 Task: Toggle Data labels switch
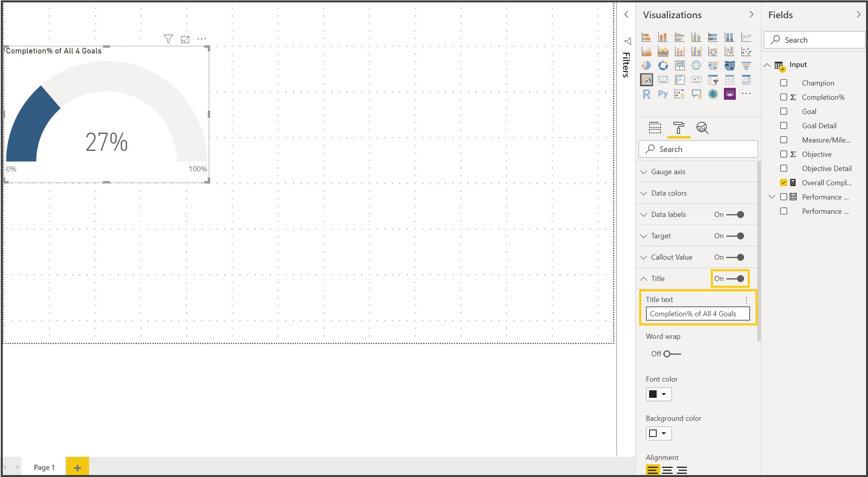tap(735, 215)
